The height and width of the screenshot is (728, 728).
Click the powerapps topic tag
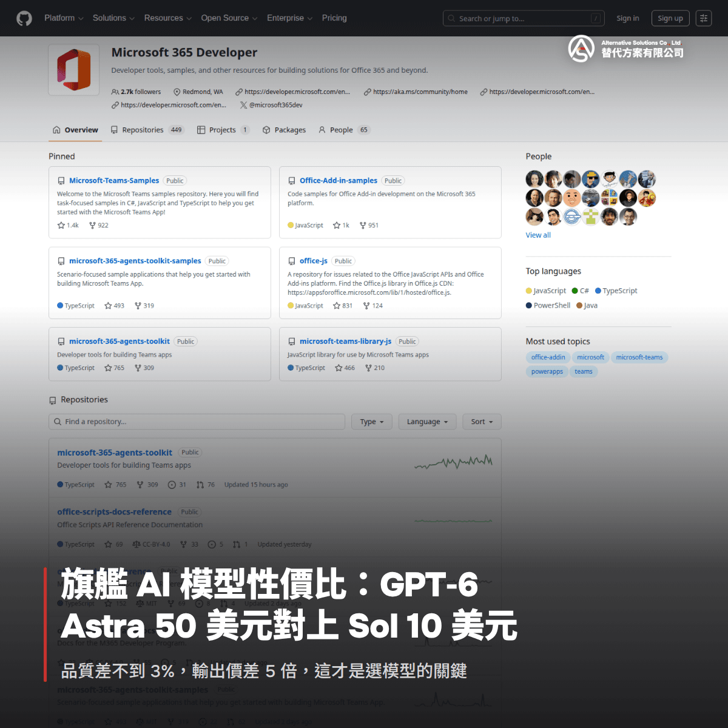point(547,371)
